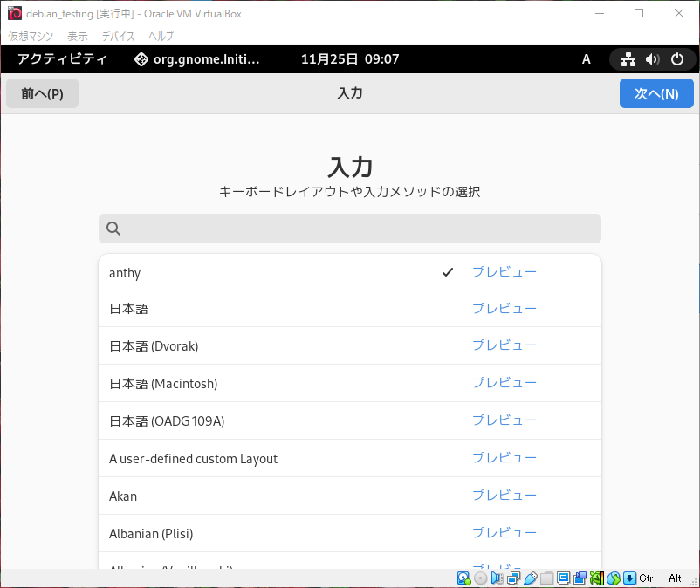The width and height of the screenshot is (700, 588).
Task: Select the anthy input method row
Action: pyautogui.click(x=350, y=272)
